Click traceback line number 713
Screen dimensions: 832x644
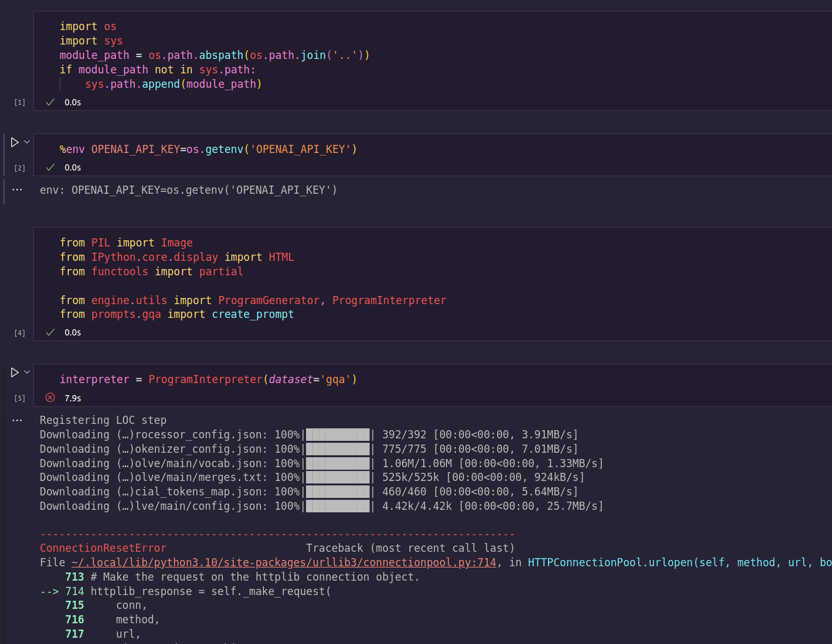(75, 577)
